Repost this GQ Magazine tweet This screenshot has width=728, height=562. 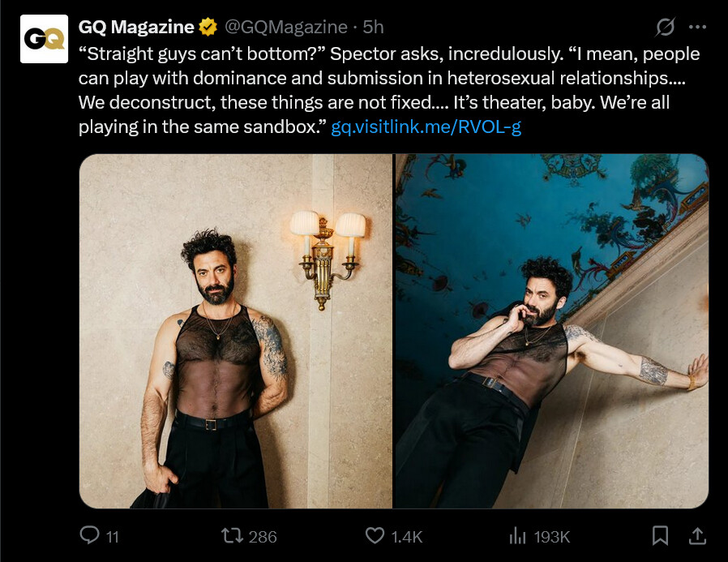coord(232,535)
